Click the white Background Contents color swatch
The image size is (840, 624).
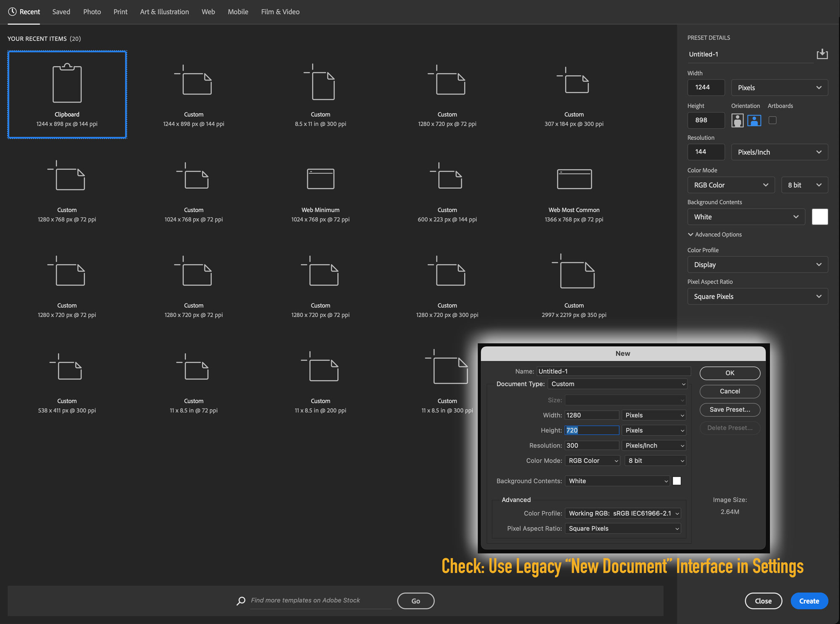point(820,216)
